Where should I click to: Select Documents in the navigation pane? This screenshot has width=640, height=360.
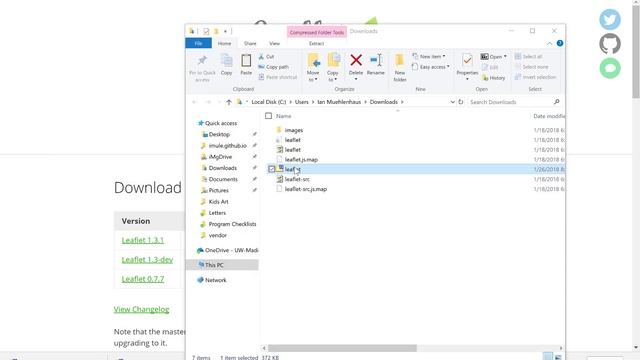click(x=223, y=179)
